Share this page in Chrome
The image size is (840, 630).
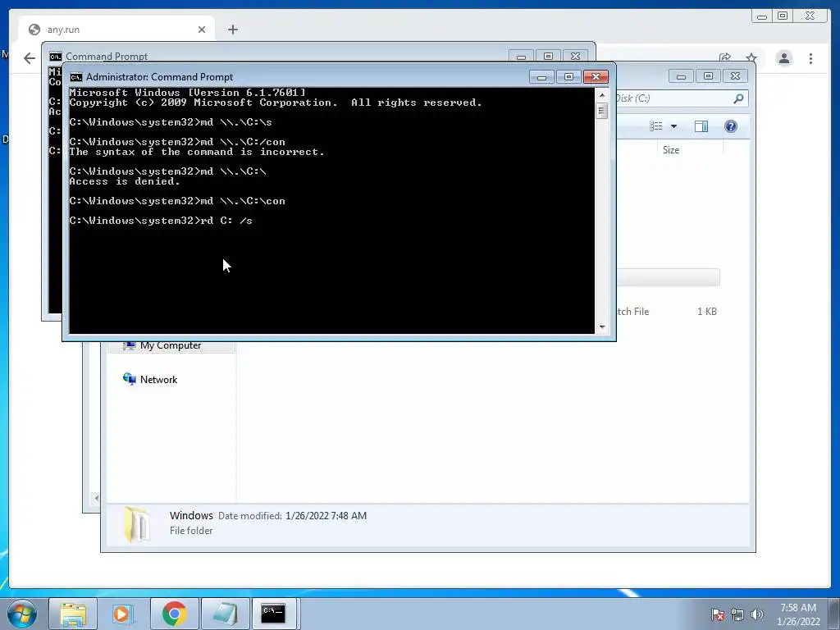[725, 58]
